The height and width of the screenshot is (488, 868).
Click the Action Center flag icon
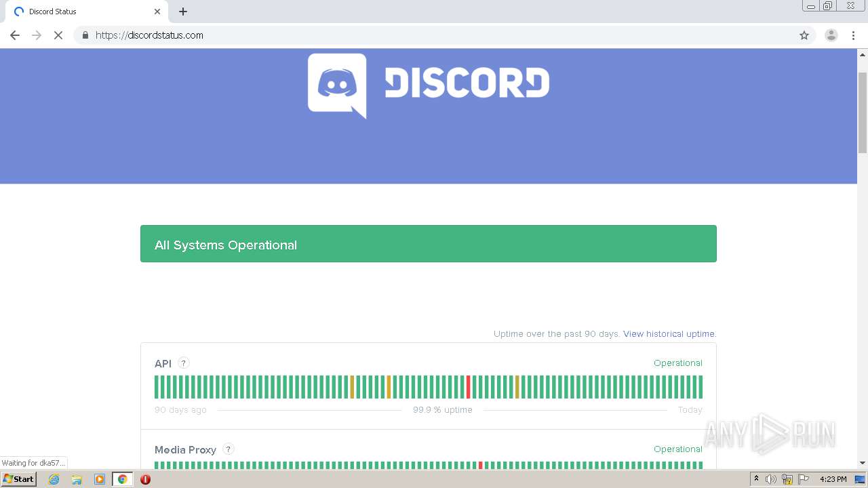(x=804, y=479)
